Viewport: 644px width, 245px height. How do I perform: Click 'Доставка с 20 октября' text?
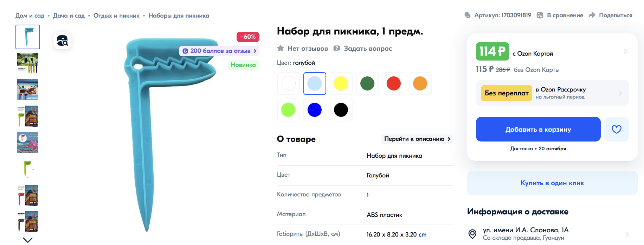(x=538, y=149)
